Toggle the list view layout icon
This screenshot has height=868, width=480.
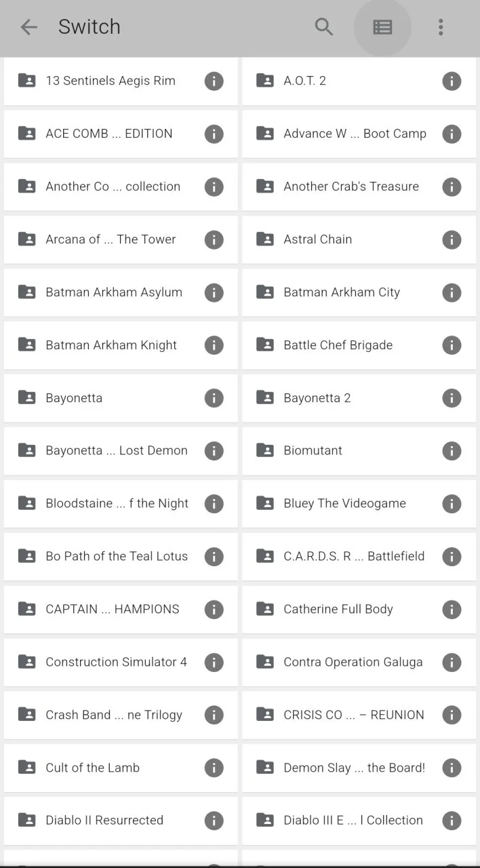click(x=382, y=27)
